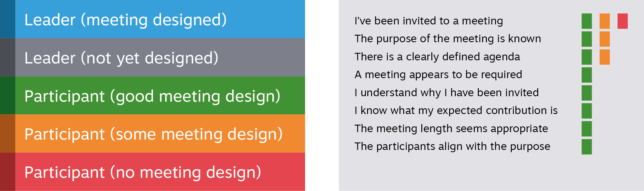Choose "Participant (good meeting design)" green bar
Viewport: 644px width, 191px height.
[x=160, y=96]
